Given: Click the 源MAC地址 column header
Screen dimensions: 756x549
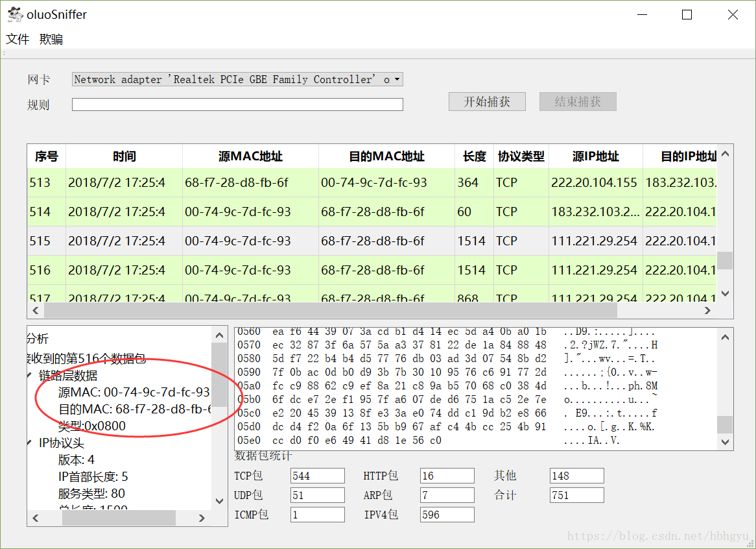Looking at the screenshot, I should 250,156.
